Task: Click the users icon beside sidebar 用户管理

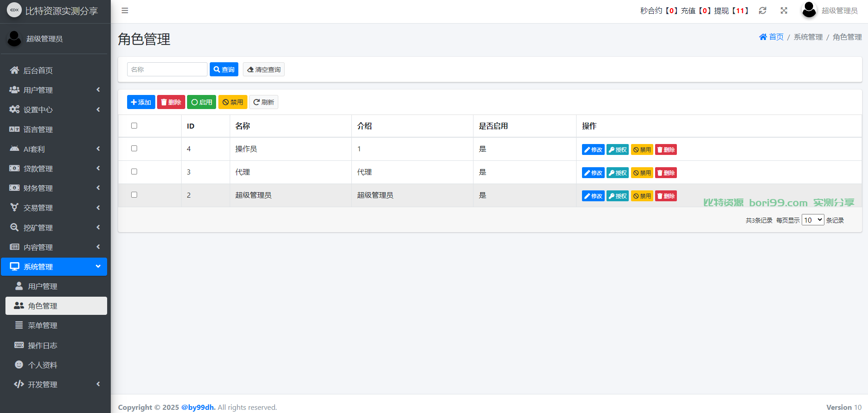Action: [15, 90]
